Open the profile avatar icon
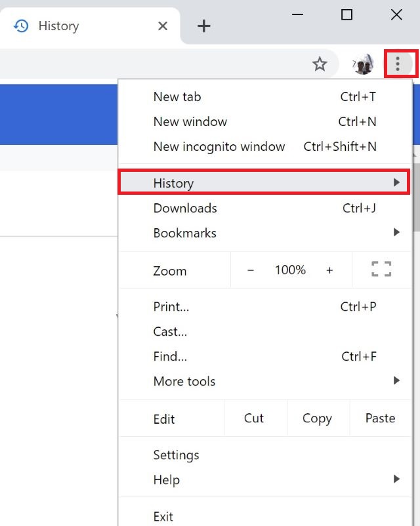 pos(363,64)
